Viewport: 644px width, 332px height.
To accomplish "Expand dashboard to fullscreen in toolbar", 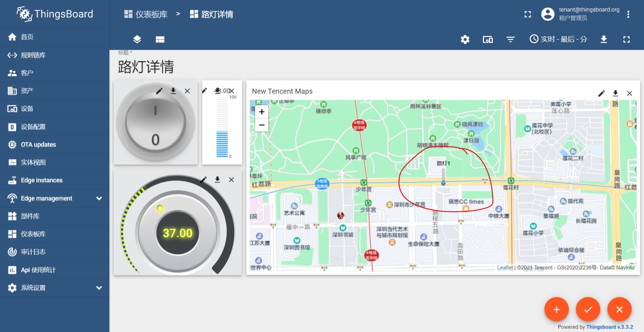I will (x=626, y=39).
